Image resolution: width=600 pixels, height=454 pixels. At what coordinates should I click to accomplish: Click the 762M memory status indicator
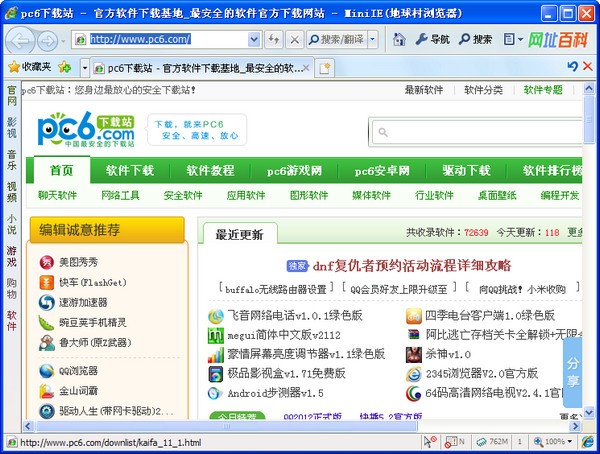pos(492,442)
